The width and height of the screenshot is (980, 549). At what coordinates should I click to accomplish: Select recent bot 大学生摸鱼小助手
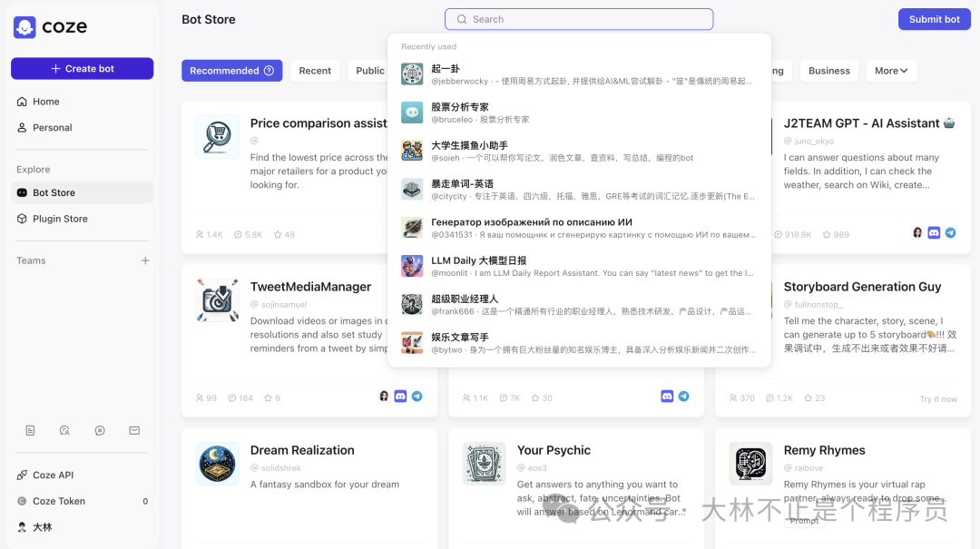[x=579, y=152]
